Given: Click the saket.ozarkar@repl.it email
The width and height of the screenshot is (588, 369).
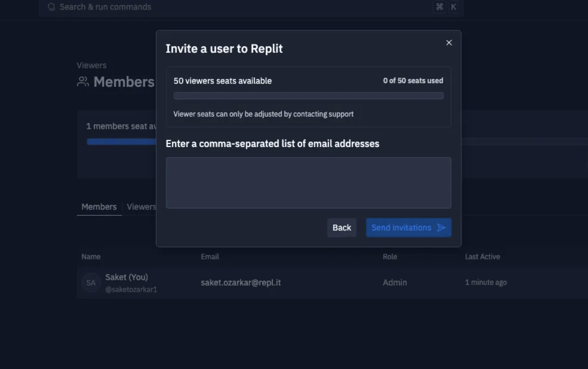Looking at the screenshot, I should point(241,282).
